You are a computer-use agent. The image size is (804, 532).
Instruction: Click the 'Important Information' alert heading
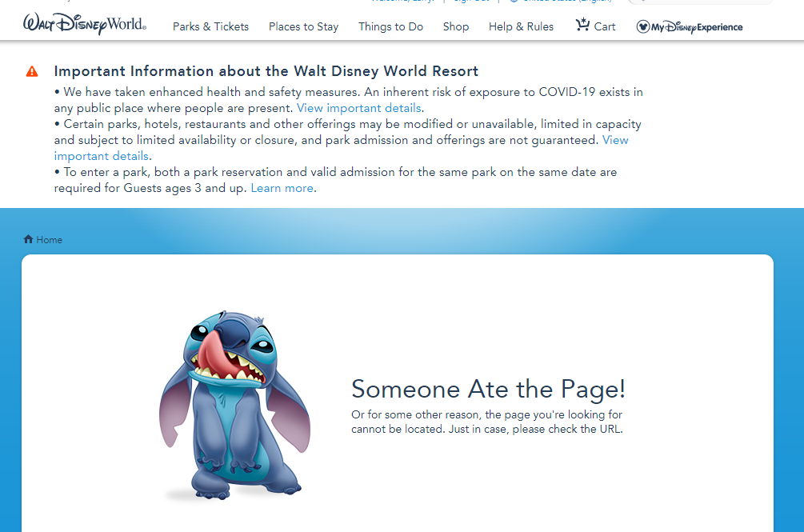(266, 71)
